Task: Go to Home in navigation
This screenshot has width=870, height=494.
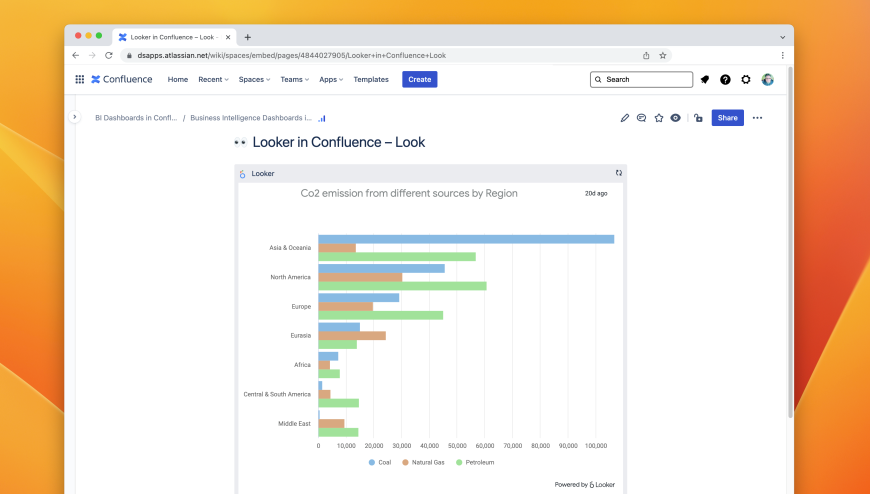Action: coord(178,79)
